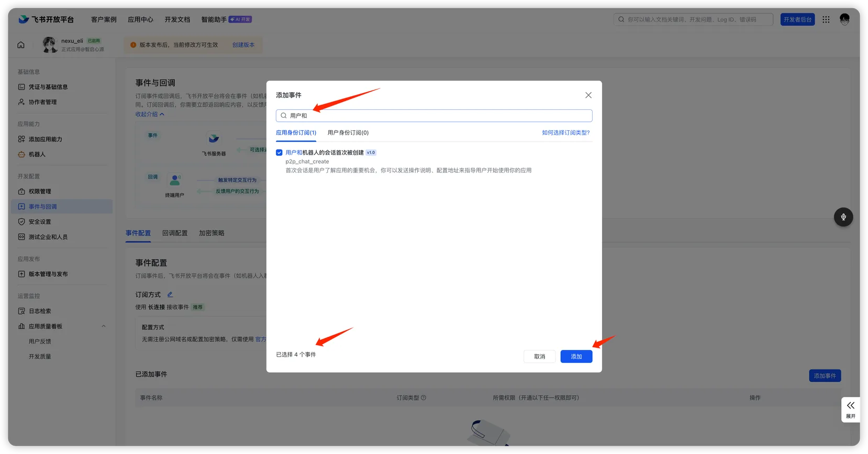Collapse the 应用质量看板 sidebar section
The width and height of the screenshot is (868, 454).
click(103, 326)
